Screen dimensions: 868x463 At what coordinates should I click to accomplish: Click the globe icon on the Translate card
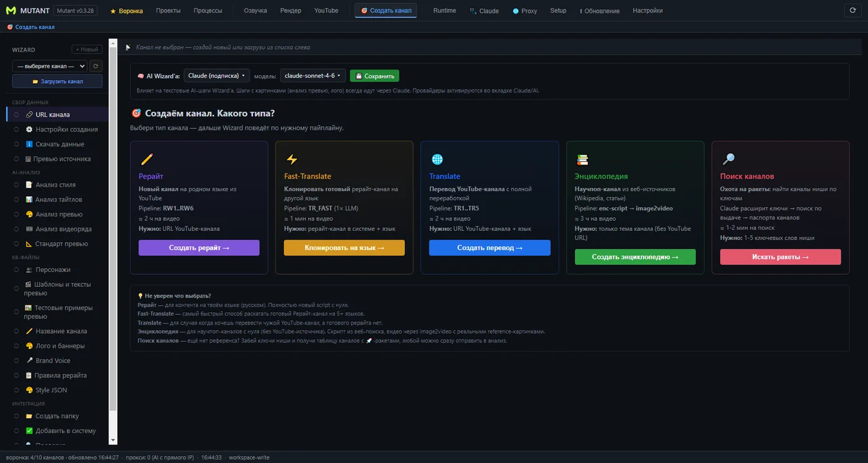[437, 159]
